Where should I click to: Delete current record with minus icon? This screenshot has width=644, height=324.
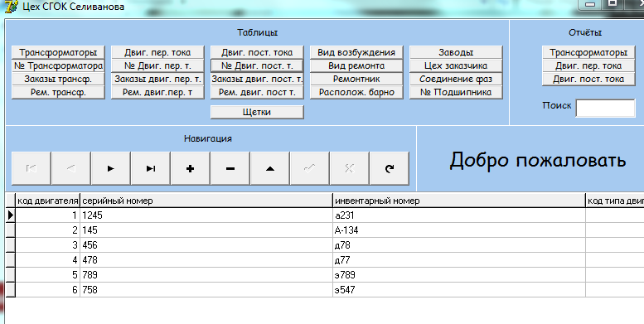230,168
